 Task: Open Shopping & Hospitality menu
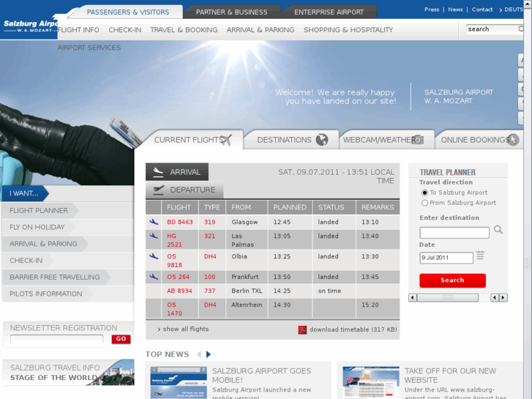tap(348, 30)
